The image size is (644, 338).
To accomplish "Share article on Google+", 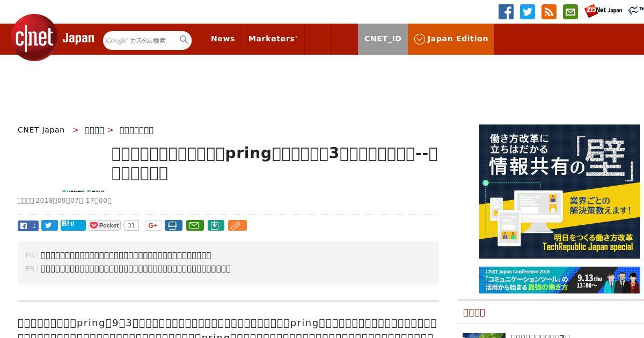I will tap(153, 225).
